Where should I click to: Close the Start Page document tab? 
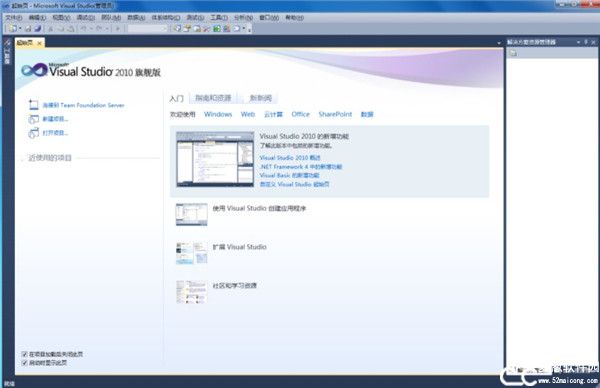tap(39, 43)
